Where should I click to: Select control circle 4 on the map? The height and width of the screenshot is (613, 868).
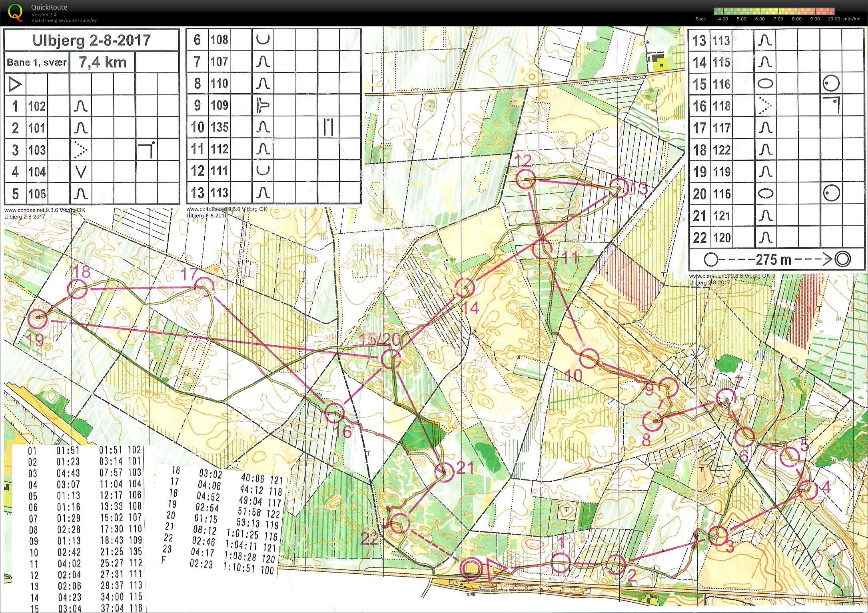tap(808, 491)
